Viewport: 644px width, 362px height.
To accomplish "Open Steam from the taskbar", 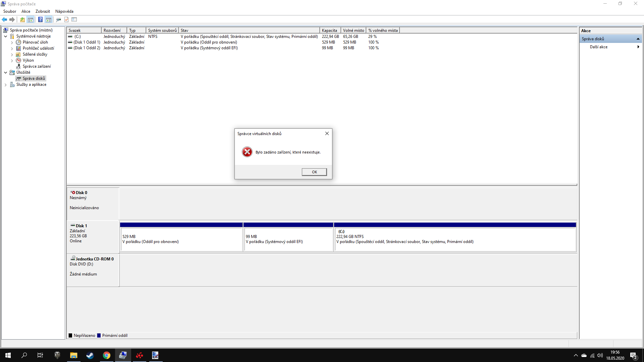I will (x=90, y=355).
